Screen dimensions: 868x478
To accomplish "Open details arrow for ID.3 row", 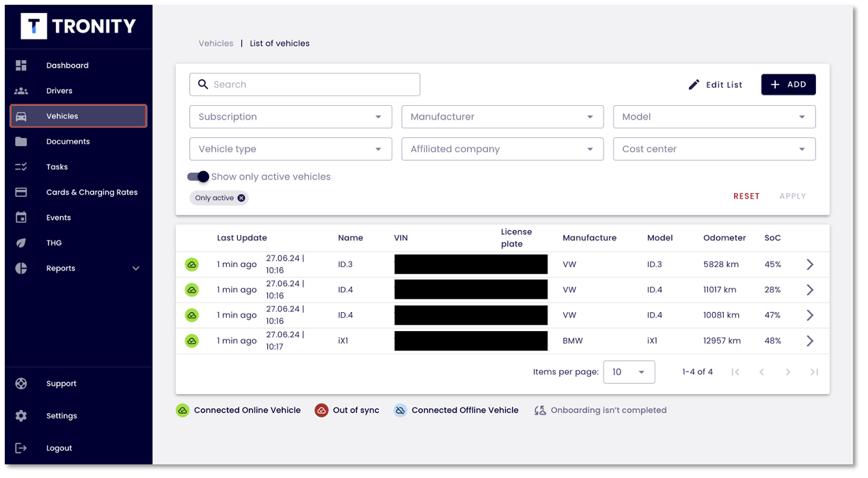I will point(810,264).
